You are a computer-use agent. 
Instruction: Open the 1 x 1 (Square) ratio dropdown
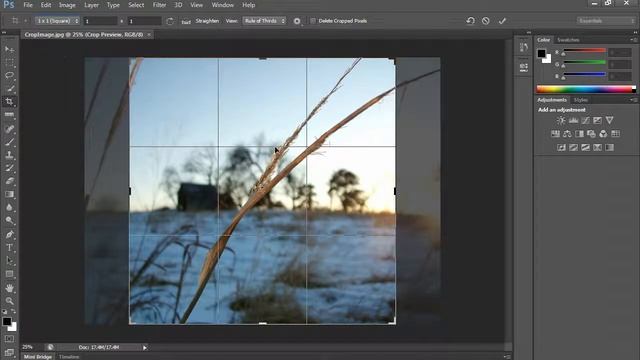coord(57,21)
